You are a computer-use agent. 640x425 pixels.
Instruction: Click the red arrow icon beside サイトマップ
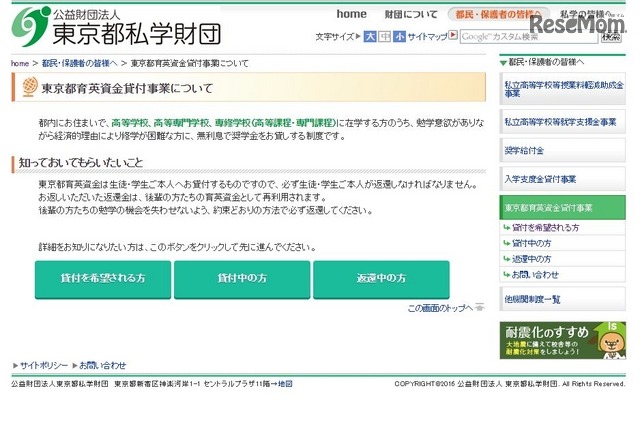(453, 36)
